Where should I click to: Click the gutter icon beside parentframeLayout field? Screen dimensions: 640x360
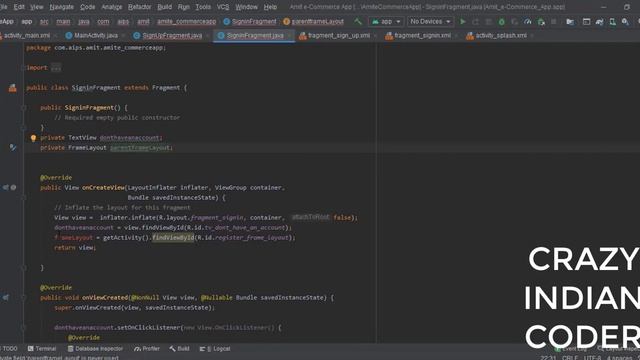[x=13, y=147]
